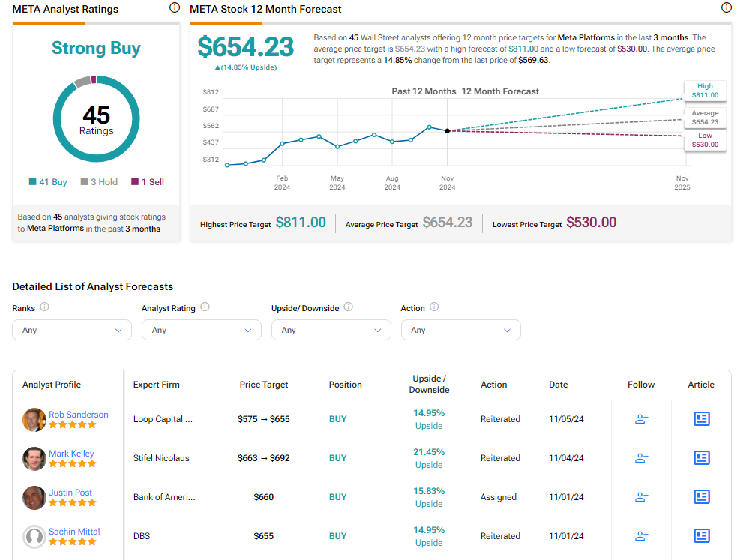
Task: Click info icon beside META Analyst Ratings
Action: tap(175, 8)
